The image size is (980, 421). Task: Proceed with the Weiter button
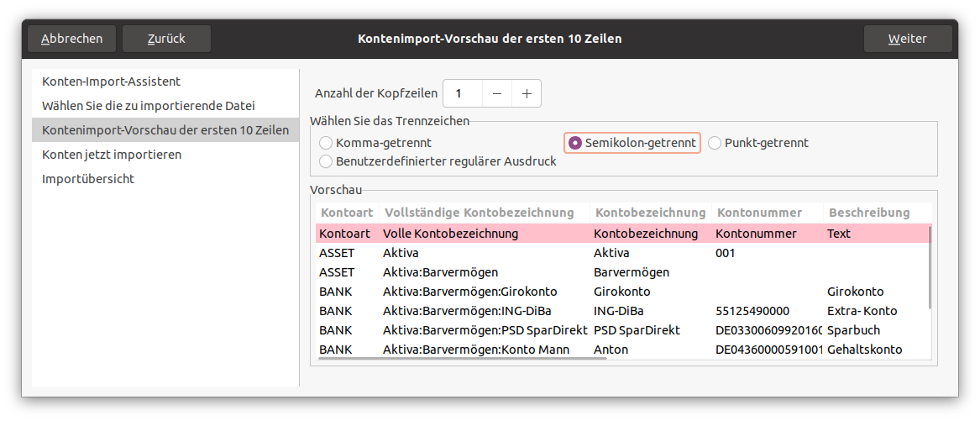click(x=908, y=39)
